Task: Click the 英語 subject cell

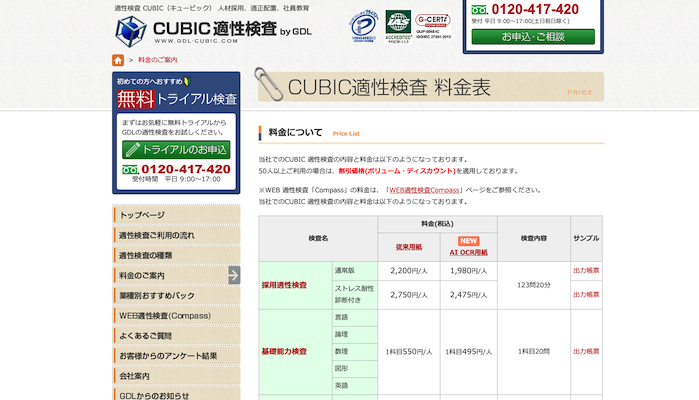Action: pyautogui.click(x=355, y=385)
